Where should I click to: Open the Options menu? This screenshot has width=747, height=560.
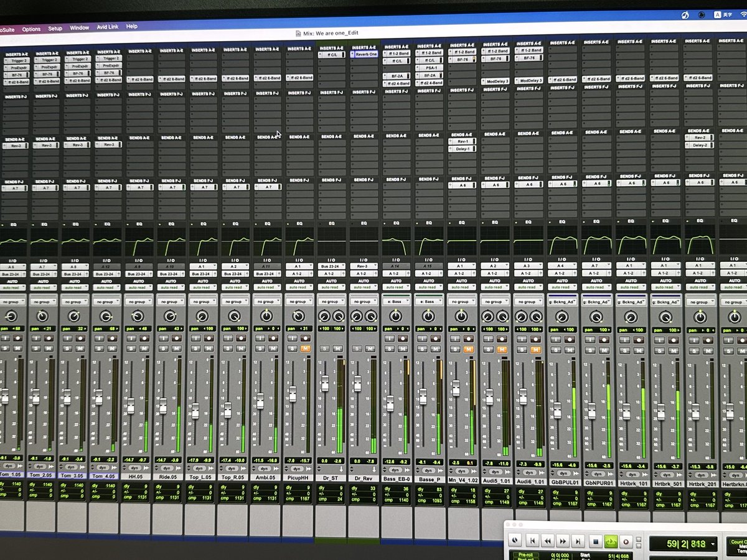point(31,29)
